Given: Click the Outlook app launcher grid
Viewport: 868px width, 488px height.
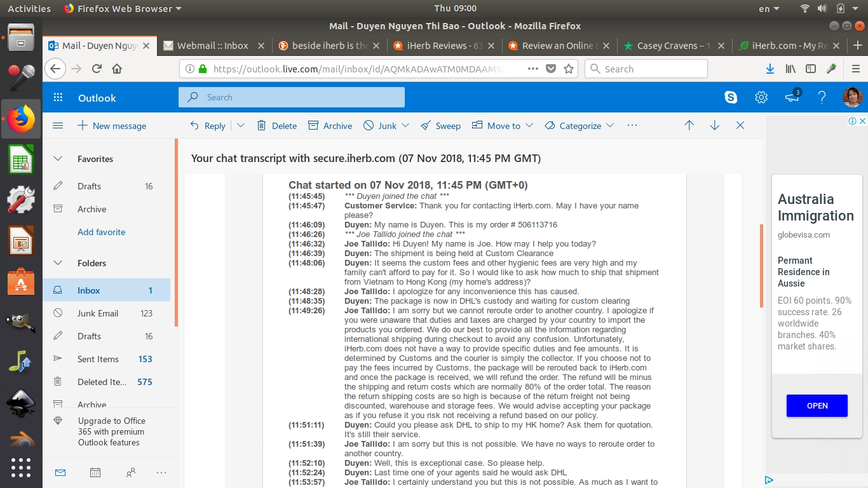Looking at the screenshot, I should [x=58, y=97].
